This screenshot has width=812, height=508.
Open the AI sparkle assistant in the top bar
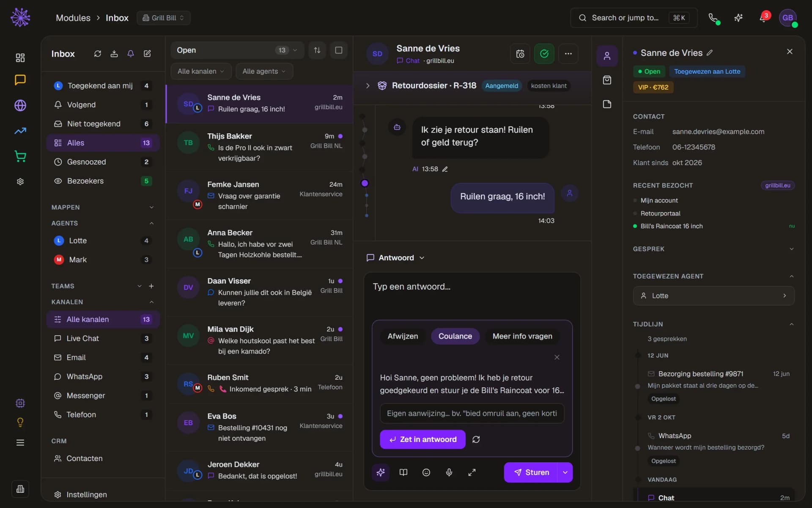(x=738, y=18)
